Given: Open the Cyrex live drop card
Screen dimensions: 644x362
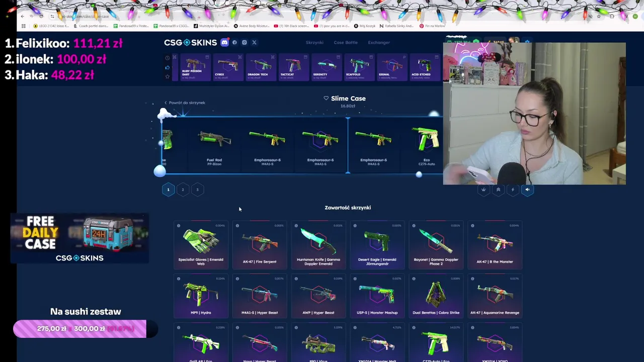Looking at the screenshot, I should point(228,67).
